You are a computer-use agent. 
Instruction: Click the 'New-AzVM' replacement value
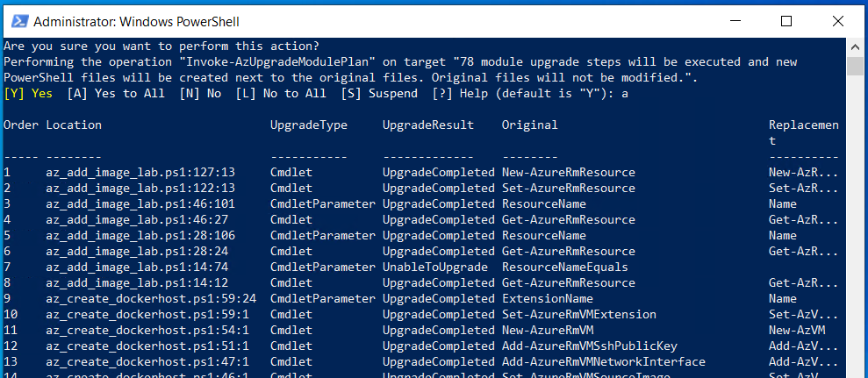(797, 330)
